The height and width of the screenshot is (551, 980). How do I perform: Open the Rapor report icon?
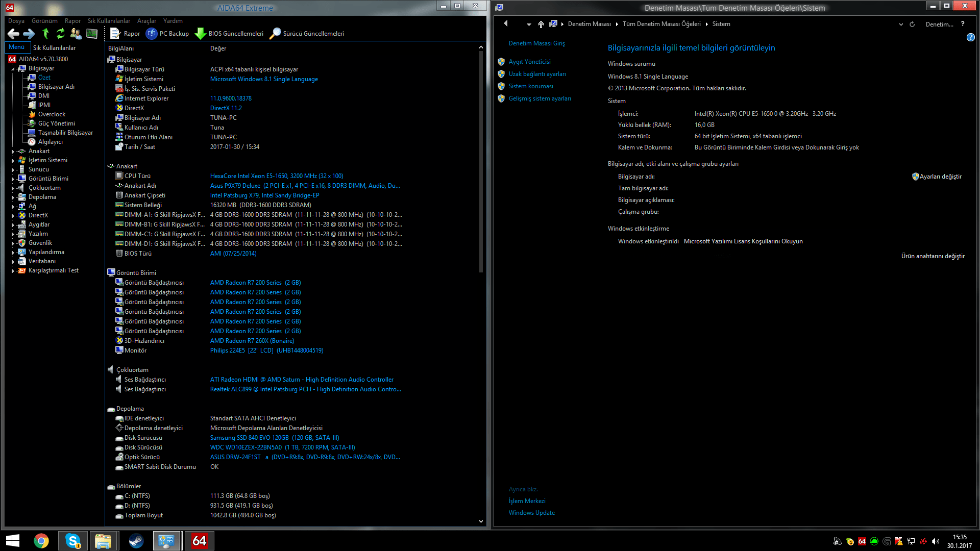point(115,34)
